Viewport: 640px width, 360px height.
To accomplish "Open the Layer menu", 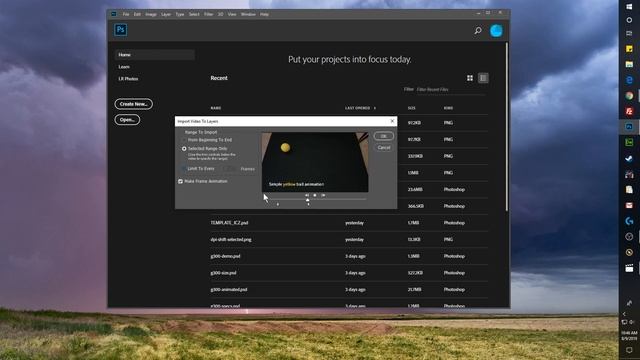I will point(166,14).
